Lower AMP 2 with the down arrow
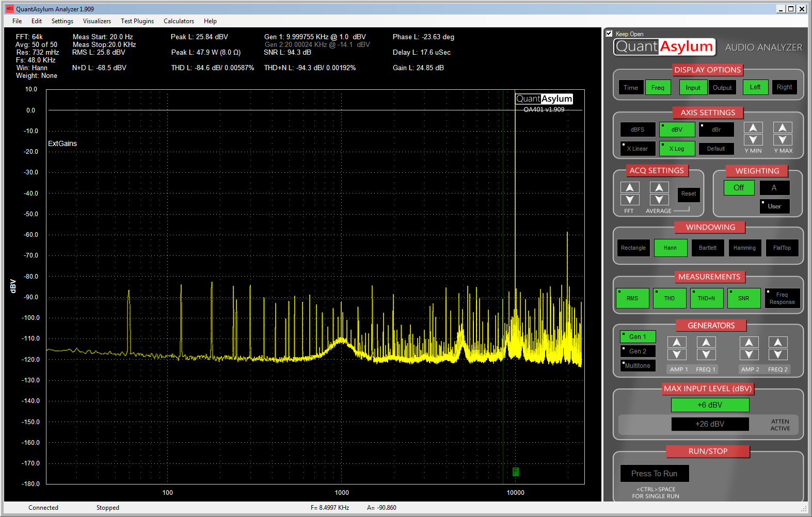 click(749, 354)
